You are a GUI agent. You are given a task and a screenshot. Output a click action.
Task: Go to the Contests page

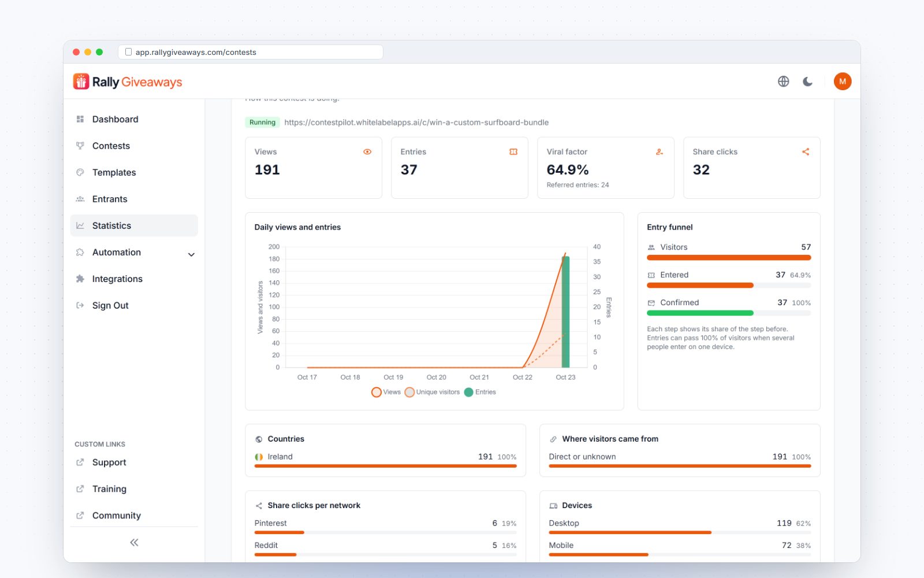click(134, 146)
